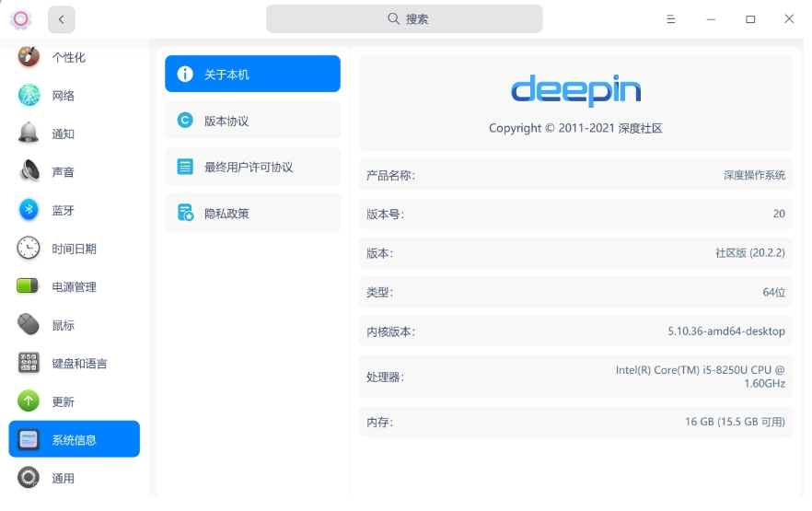
Task: Open the 声音 sound speaker icon
Action: click(29, 171)
